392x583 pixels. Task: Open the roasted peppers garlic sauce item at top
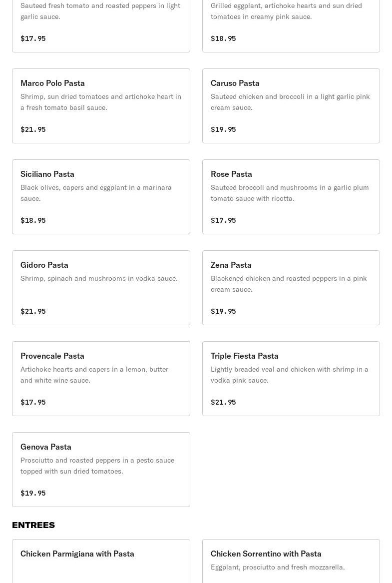tap(100, 20)
